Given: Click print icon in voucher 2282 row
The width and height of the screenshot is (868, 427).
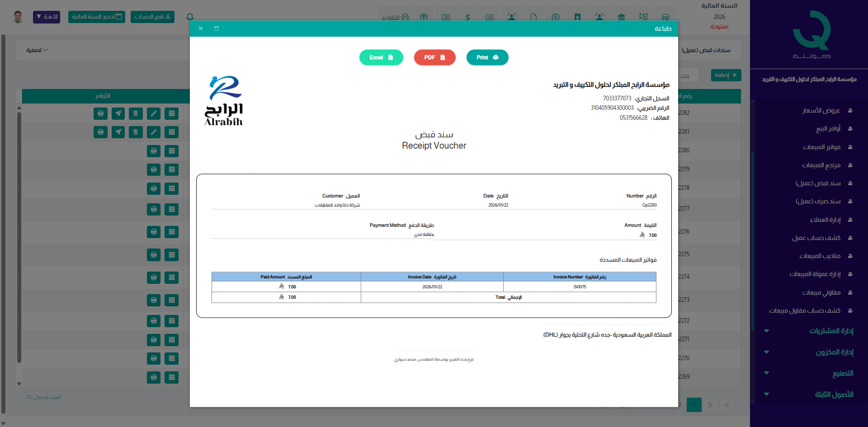Looking at the screenshot, I should click(x=100, y=113).
